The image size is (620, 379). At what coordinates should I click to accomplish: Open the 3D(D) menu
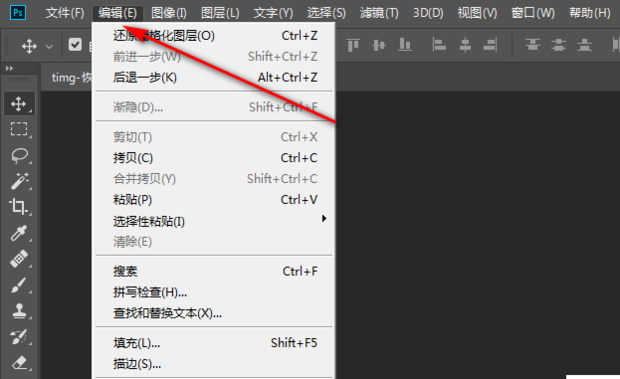click(428, 13)
